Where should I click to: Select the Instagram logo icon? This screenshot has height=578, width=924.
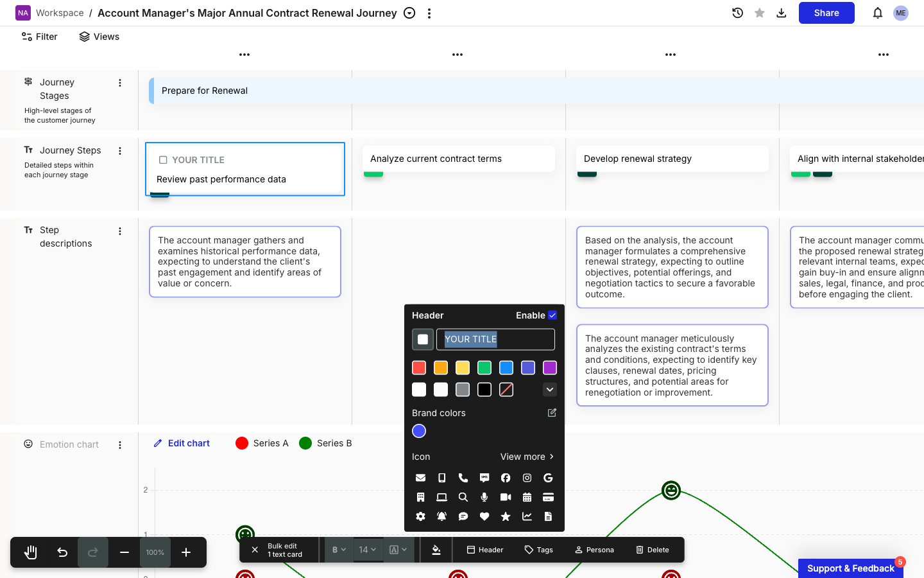point(527,478)
